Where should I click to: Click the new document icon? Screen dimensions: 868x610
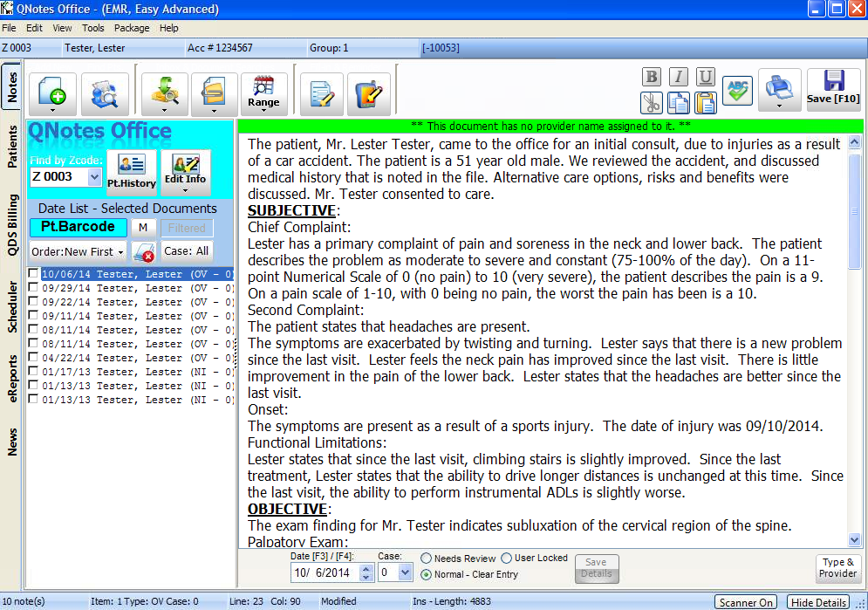pyautogui.click(x=52, y=92)
